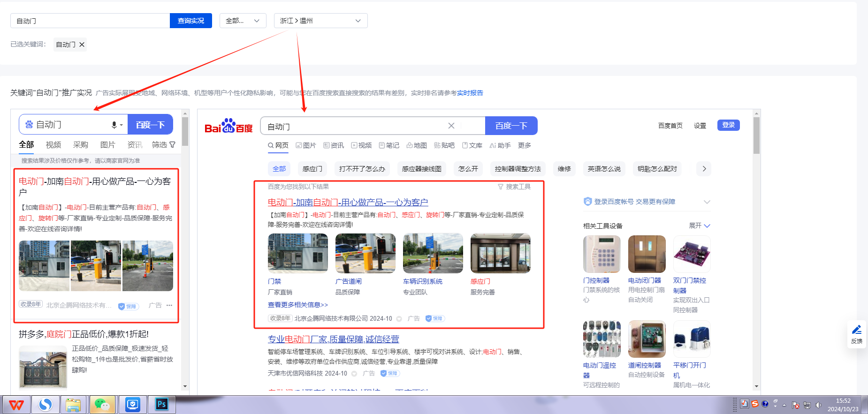Click the mobile ad three-dots menu
868x414 pixels.
[169, 305]
